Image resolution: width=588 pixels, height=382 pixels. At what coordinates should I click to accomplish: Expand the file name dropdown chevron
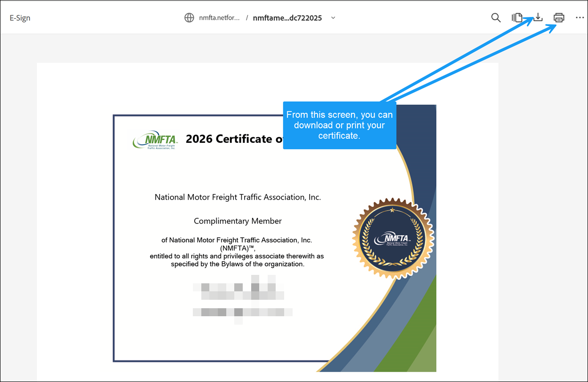(x=334, y=18)
